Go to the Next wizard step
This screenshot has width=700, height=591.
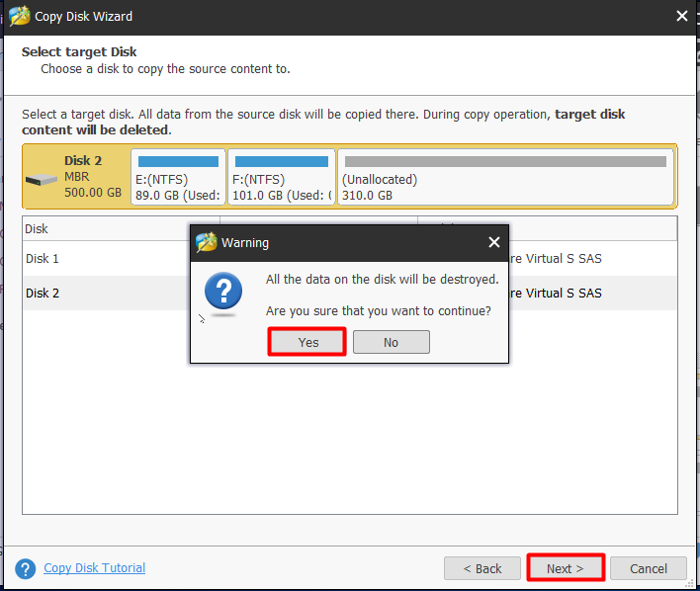[x=566, y=568]
